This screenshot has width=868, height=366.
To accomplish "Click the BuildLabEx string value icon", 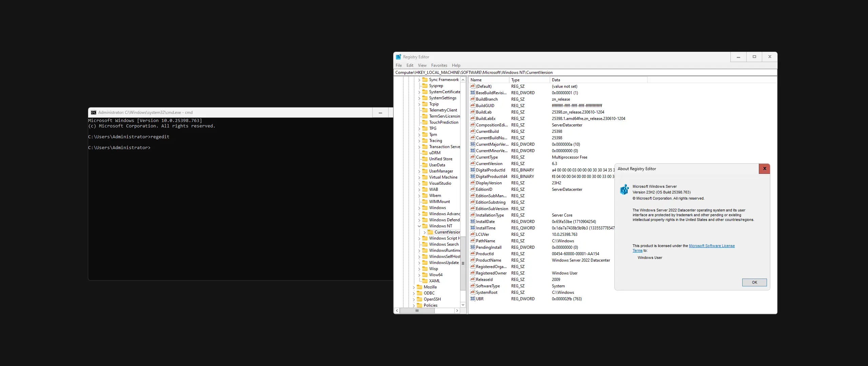I will [473, 119].
